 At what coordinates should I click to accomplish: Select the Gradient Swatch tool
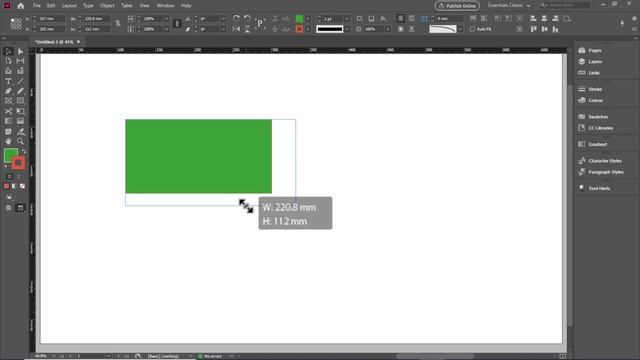pyautogui.click(x=8, y=121)
